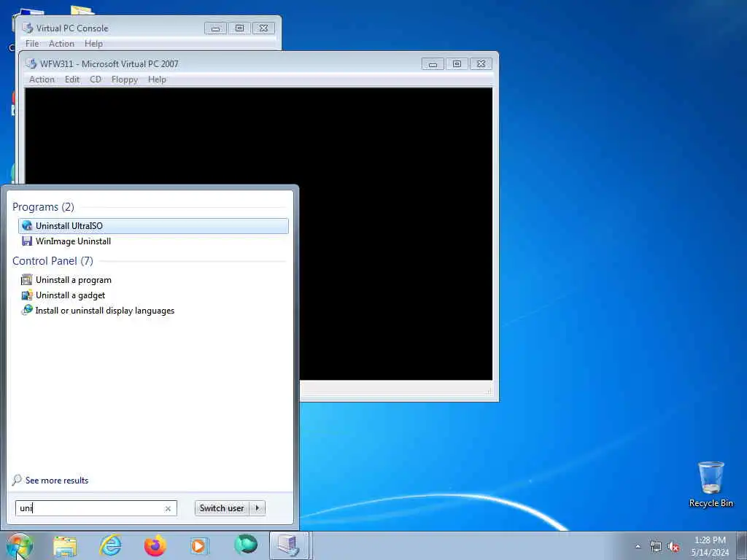747x560 pixels.
Task: Open Action menu in Virtual PC Console
Action: coord(61,44)
